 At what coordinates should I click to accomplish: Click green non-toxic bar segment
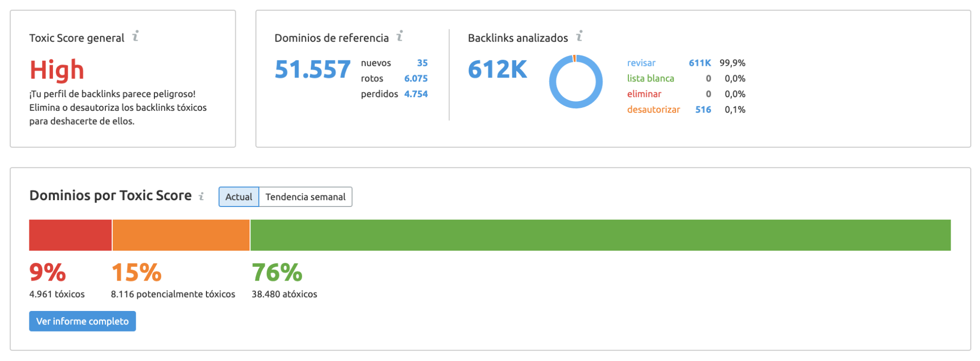click(601, 235)
